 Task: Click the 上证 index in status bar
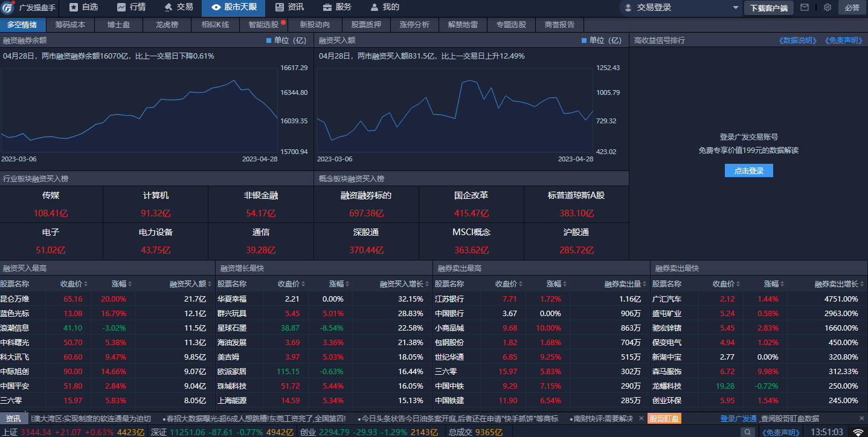coord(74,432)
